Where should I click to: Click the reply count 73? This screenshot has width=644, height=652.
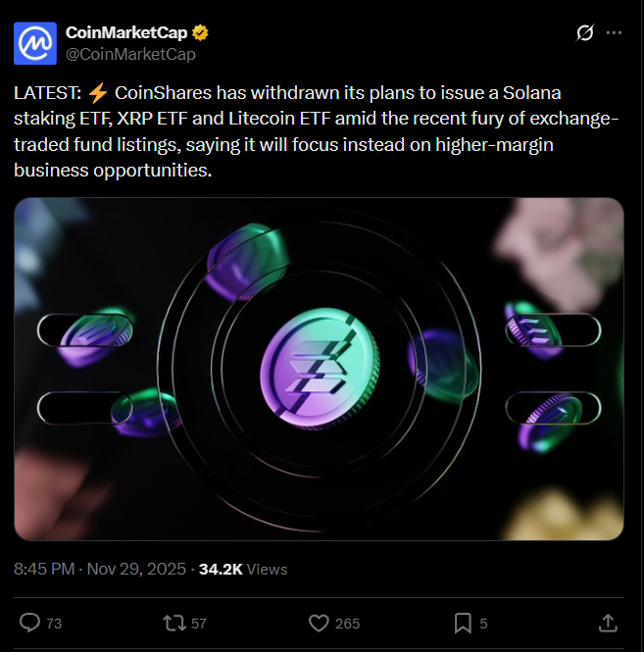pos(54,624)
